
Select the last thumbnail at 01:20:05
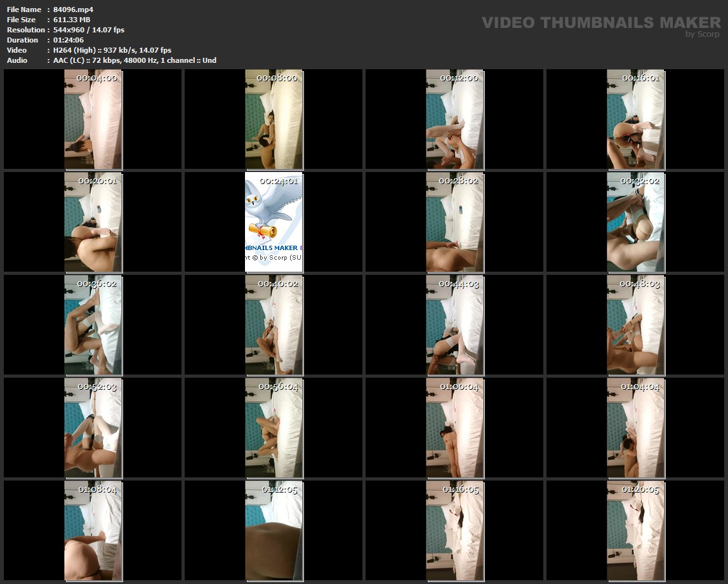[x=635, y=530]
